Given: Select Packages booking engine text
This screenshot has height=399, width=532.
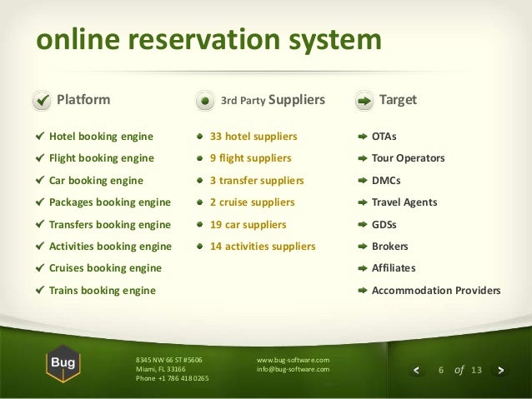Looking at the screenshot, I should point(110,202).
